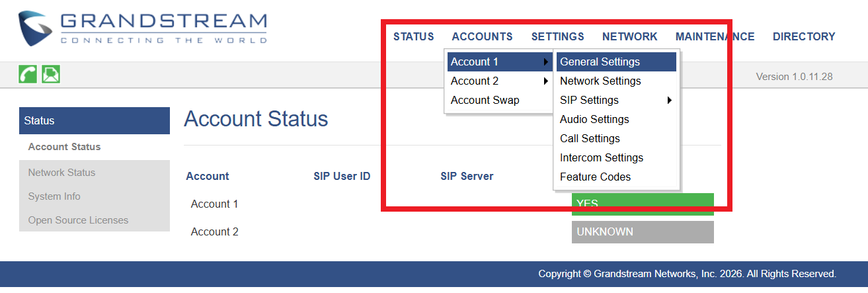This screenshot has width=868, height=293.
Task: Open Network Settings submenu item
Action: [x=616, y=81]
